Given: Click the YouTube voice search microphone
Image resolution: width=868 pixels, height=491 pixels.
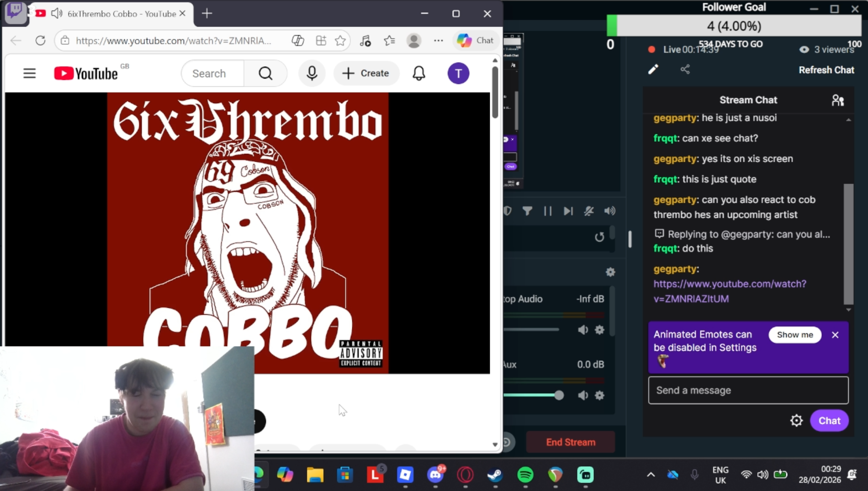Looking at the screenshot, I should coord(312,73).
